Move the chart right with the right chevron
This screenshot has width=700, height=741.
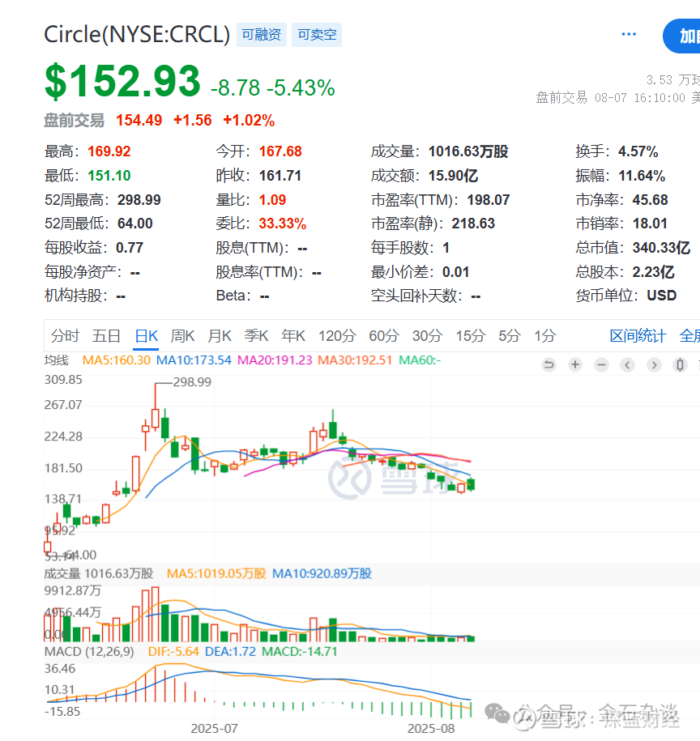654,364
